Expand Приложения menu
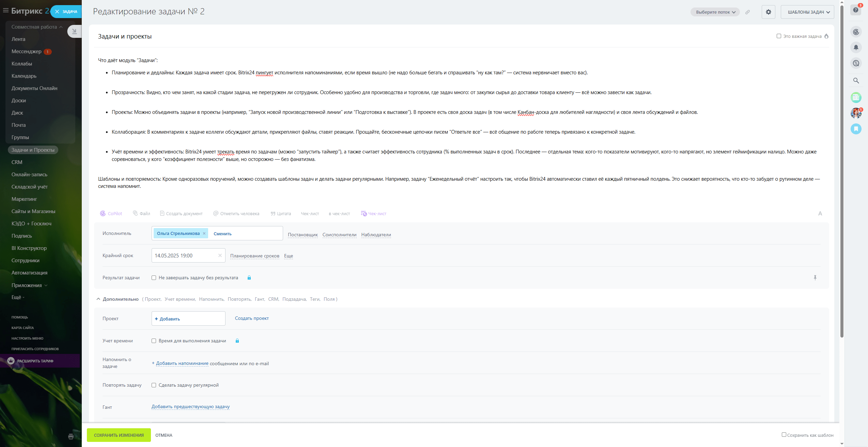The image size is (868, 447). pyautogui.click(x=29, y=285)
